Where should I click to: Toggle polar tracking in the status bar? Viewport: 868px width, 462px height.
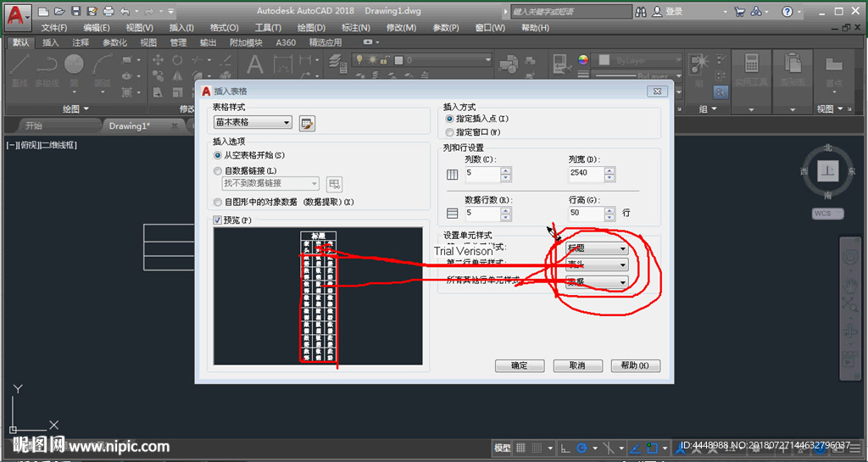(581, 448)
